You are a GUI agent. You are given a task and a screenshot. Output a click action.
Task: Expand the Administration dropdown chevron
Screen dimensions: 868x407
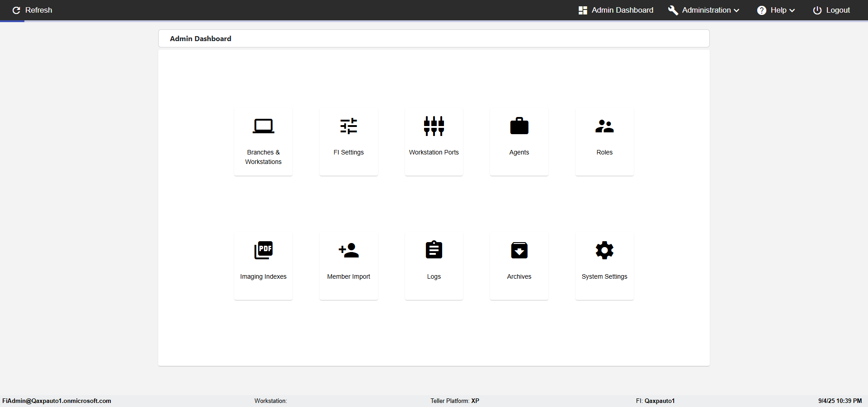[x=736, y=10]
